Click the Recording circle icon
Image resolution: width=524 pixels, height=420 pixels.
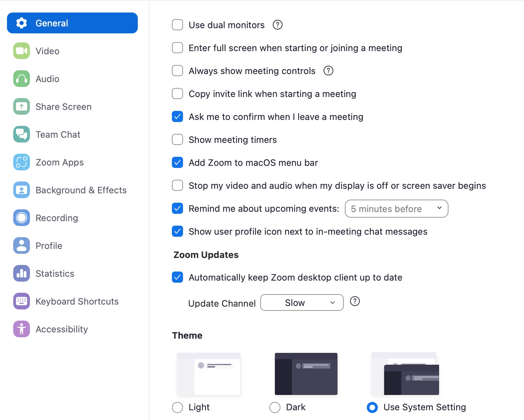(22, 218)
